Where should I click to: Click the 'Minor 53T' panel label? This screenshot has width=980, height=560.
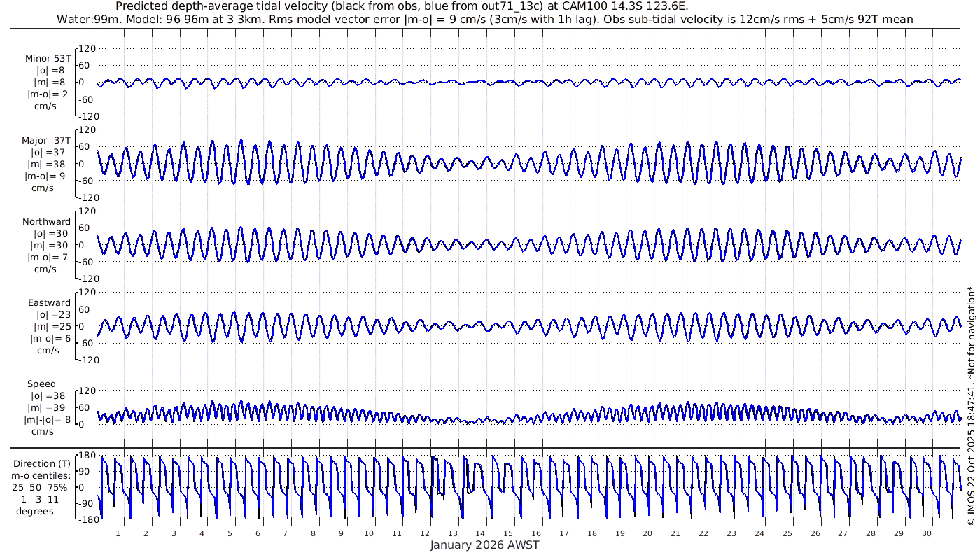tap(48, 59)
